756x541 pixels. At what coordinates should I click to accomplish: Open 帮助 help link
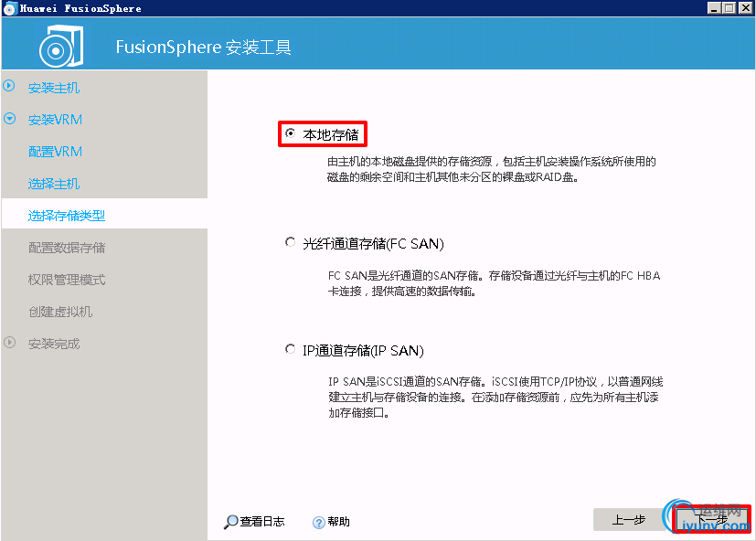point(338,521)
